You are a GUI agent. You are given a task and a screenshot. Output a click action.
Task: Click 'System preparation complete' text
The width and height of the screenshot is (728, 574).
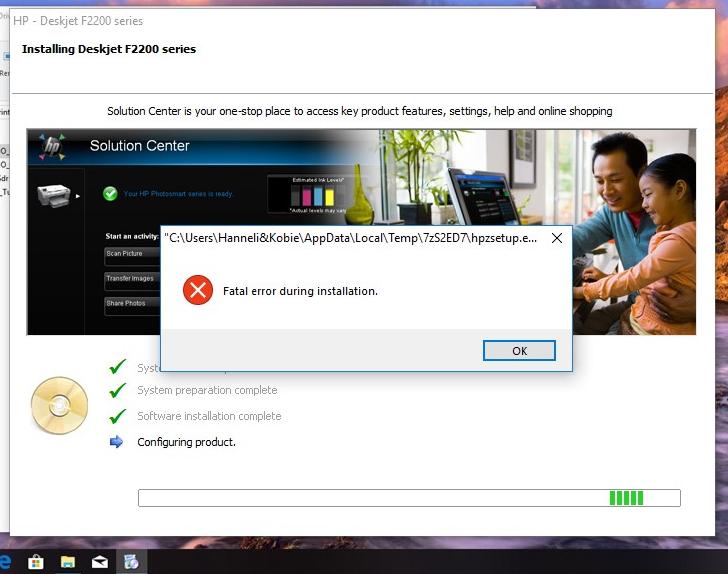point(207,390)
